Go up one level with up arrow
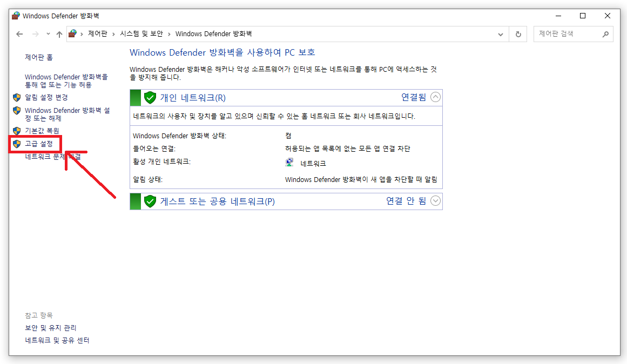Screen dimensions: 627x364 pos(59,34)
